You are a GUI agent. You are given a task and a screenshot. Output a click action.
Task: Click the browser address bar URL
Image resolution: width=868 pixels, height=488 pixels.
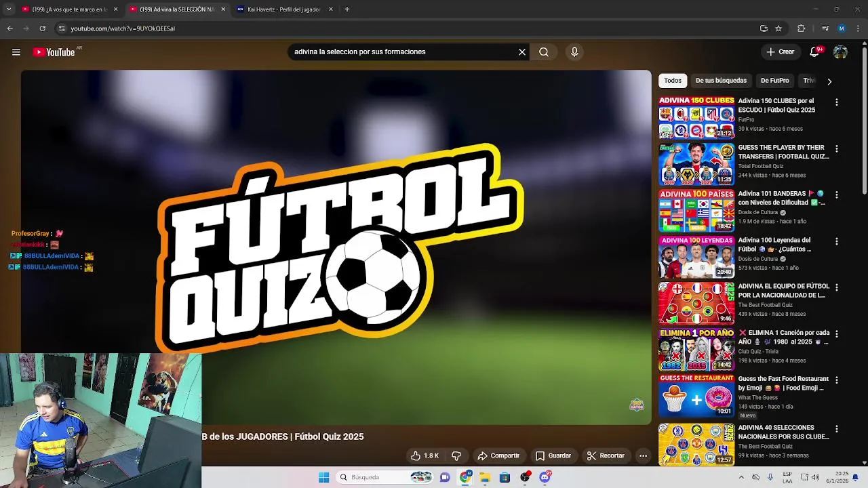pos(123,28)
